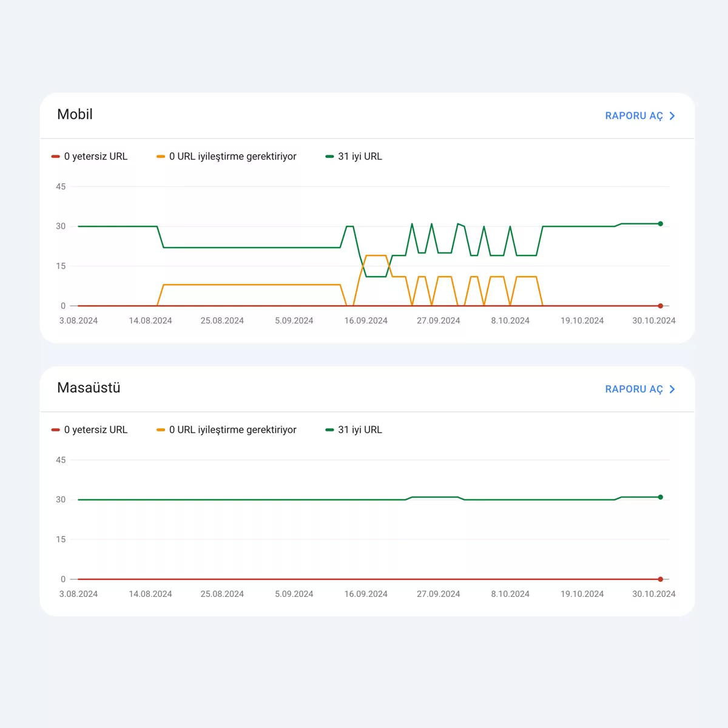This screenshot has width=728, height=728.
Task: Click 16.09.2024 date label on Mobil chart
Action: pos(366,321)
